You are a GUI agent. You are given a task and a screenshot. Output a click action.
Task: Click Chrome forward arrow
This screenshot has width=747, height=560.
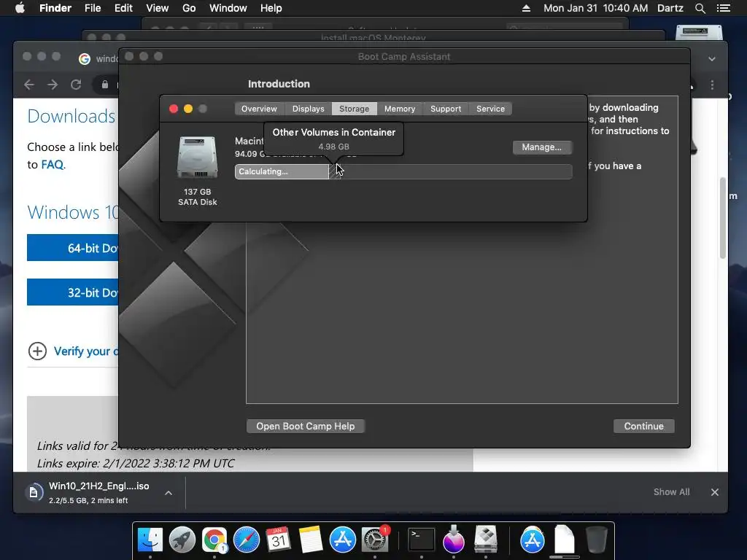(x=53, y=85)
